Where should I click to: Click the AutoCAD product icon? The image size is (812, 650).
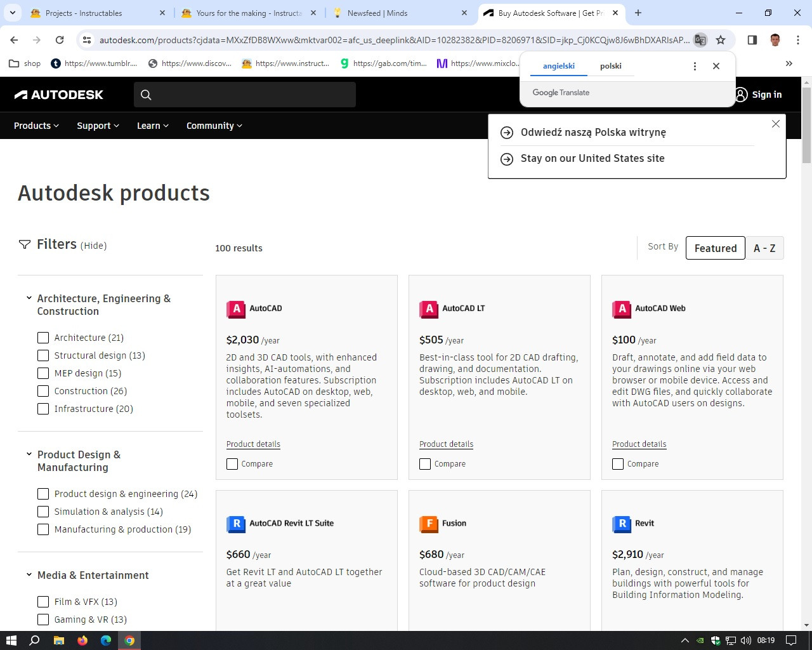236,309
